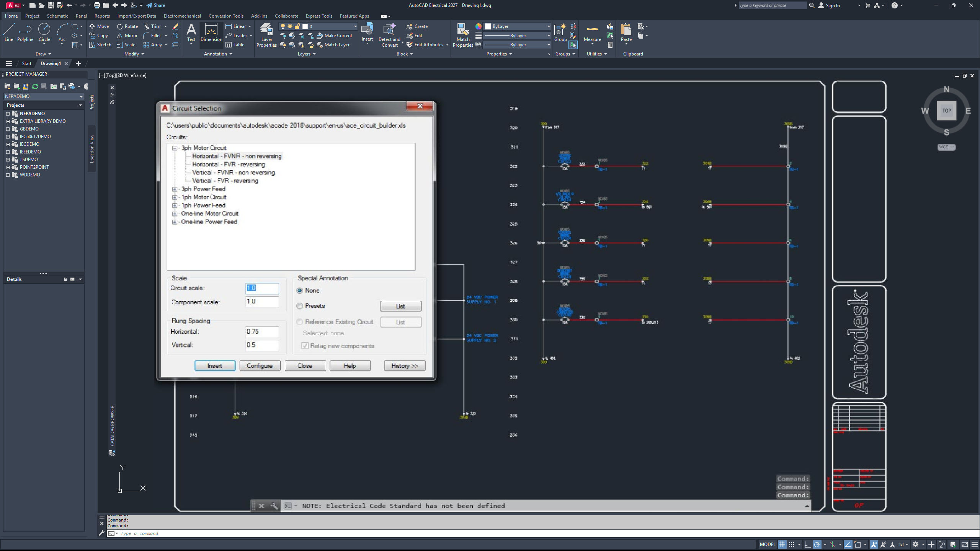Switch to the Start tab
Screen dimensions: 980x551
pos(27,64)
